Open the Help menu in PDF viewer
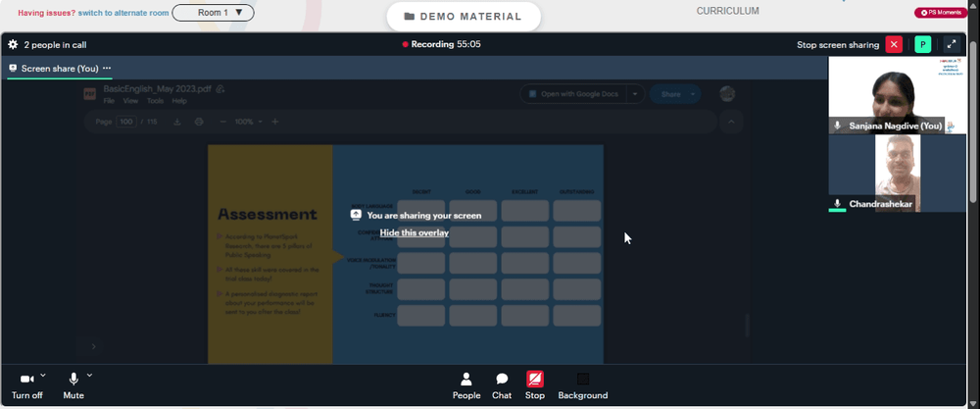Image resolution: width=980 pixels, height=409 pixels. 179,101
